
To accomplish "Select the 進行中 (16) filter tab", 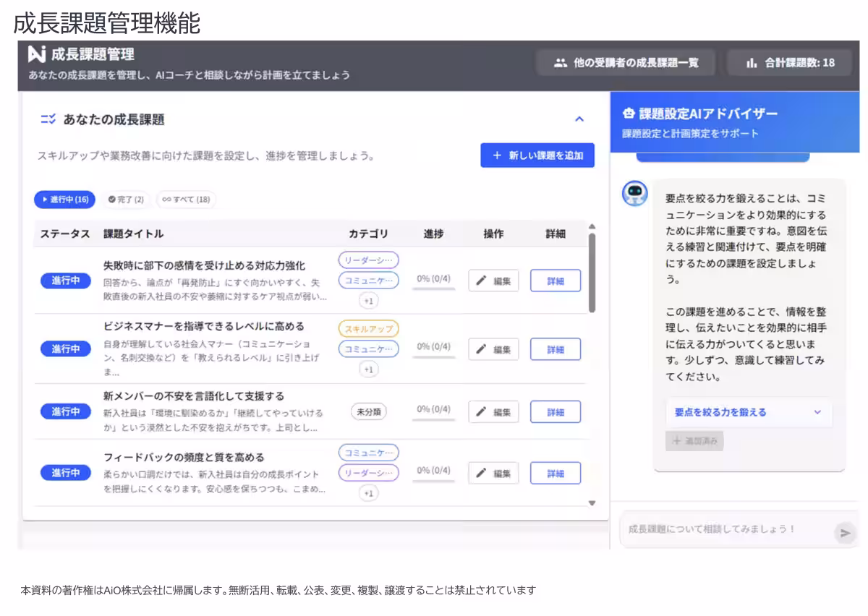I will point(65,200).
